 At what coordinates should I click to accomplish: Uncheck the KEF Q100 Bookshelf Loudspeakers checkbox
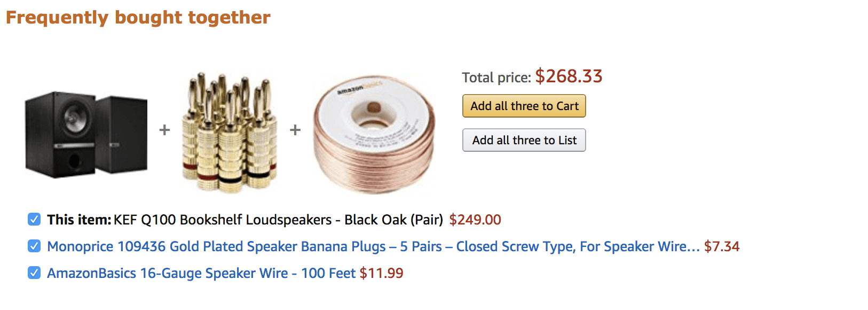click(x=34, y=219)
